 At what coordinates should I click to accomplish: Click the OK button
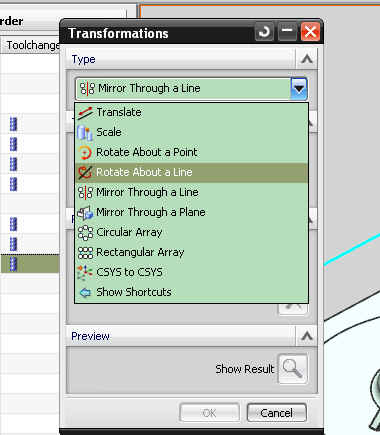click(x=209, y=413)
